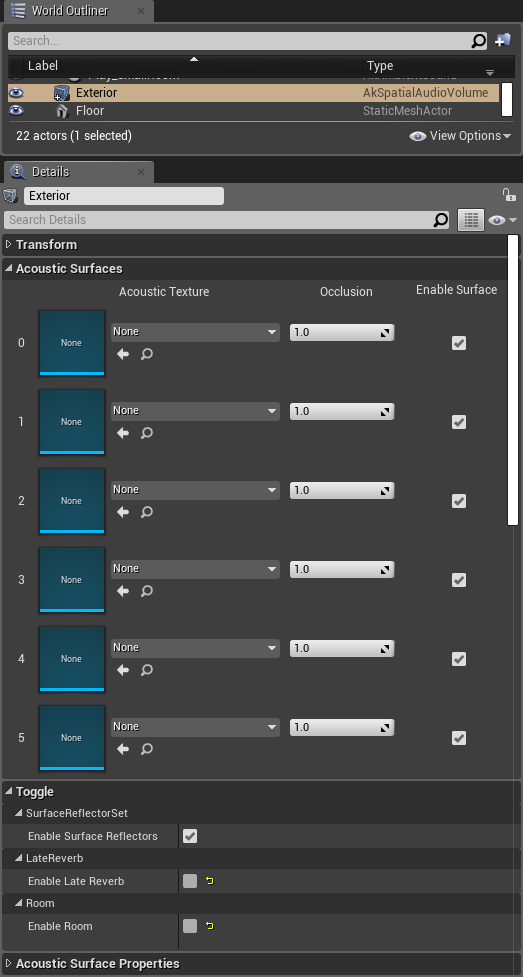The image size is (523, 977).
Task: Toggle Enable Surface checkbox for surface 3
Action: point(459,580)
